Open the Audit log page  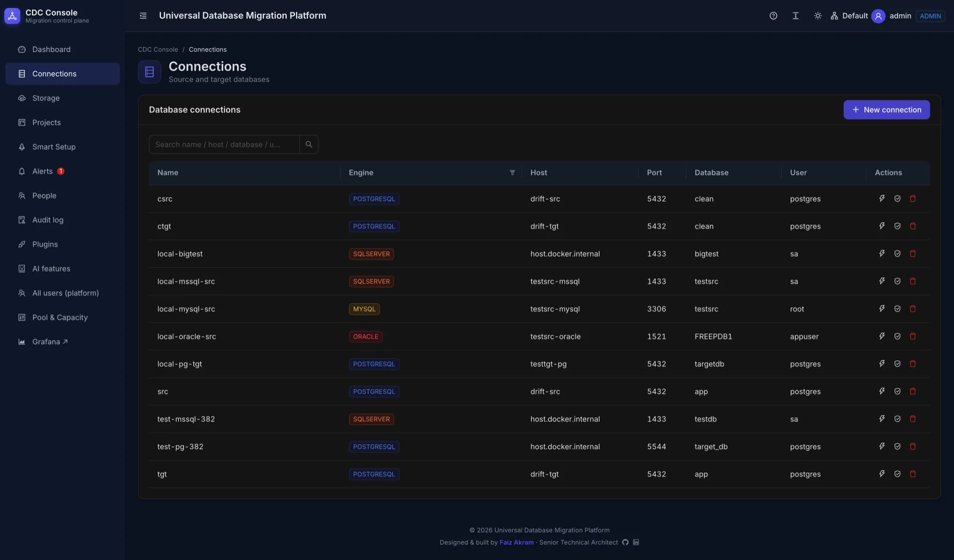pyautogui.click(x=62, y=220)
